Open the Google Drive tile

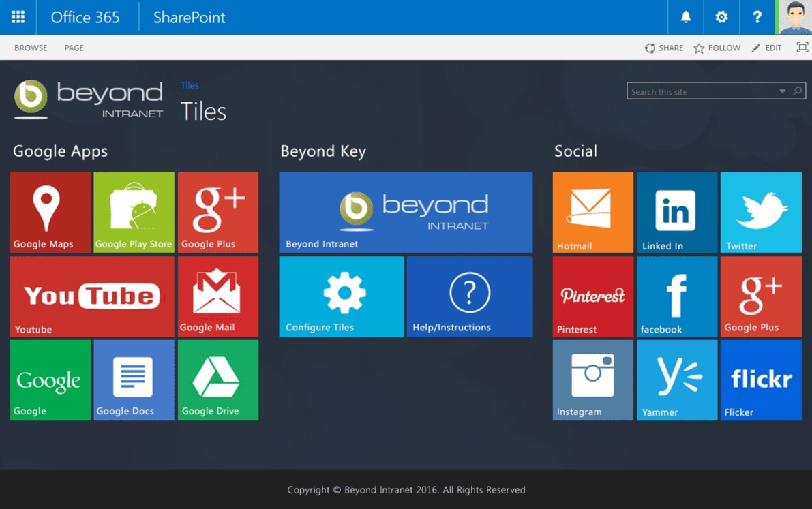coord(218,380)
